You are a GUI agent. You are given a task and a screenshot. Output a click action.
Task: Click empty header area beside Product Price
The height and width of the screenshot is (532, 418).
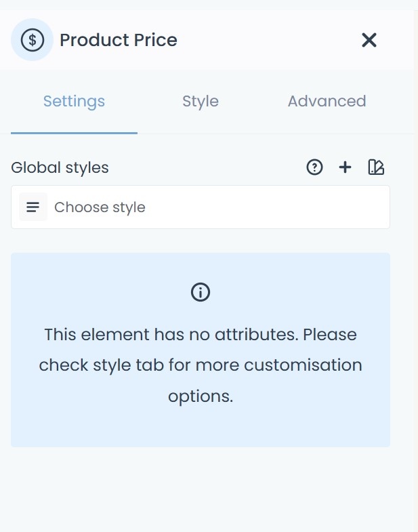(271, 40)
